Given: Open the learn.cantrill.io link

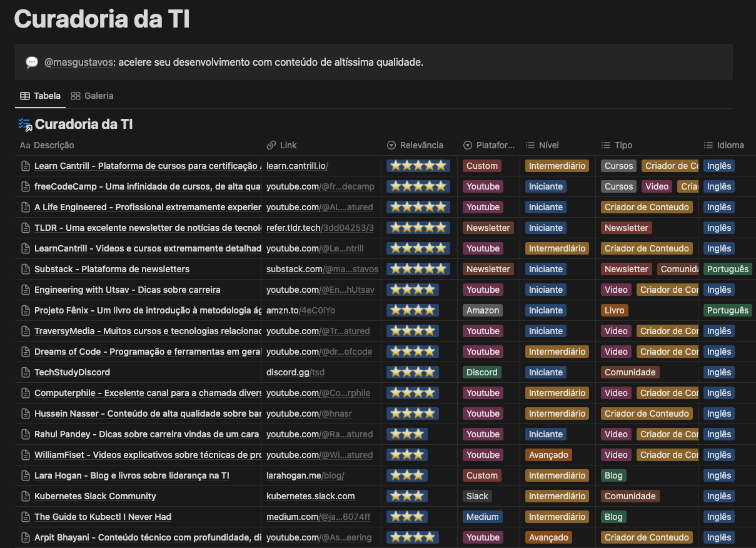Looking at the screenshot, I should [297, 166].
